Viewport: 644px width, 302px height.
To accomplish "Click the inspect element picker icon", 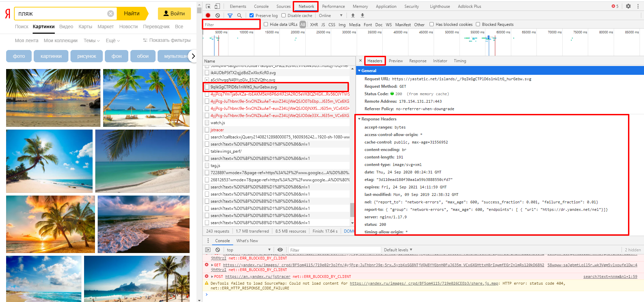I will [x=208, y=6].
